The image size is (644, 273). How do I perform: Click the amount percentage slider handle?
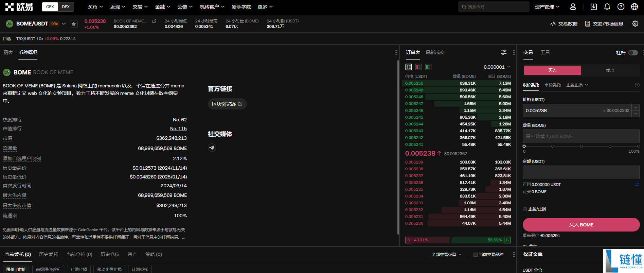(x=524, y=146)
